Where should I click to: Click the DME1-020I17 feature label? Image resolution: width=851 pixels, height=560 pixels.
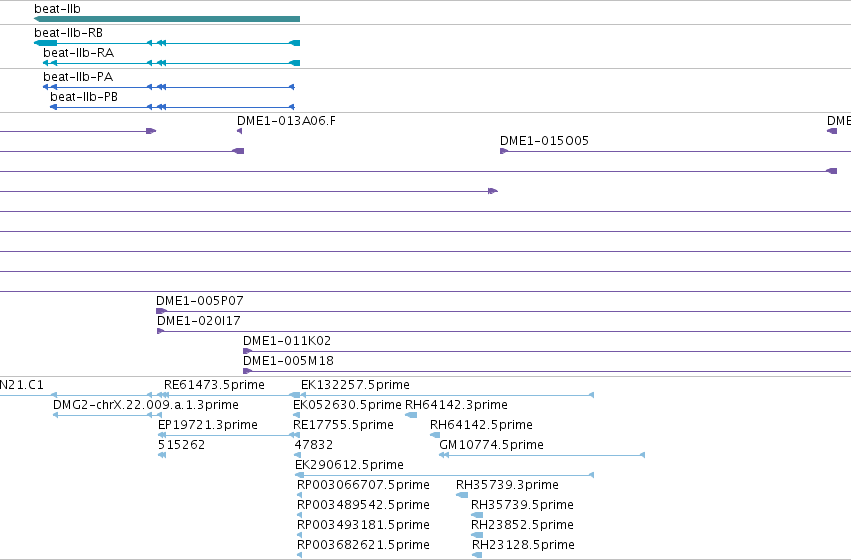point(199,320)
